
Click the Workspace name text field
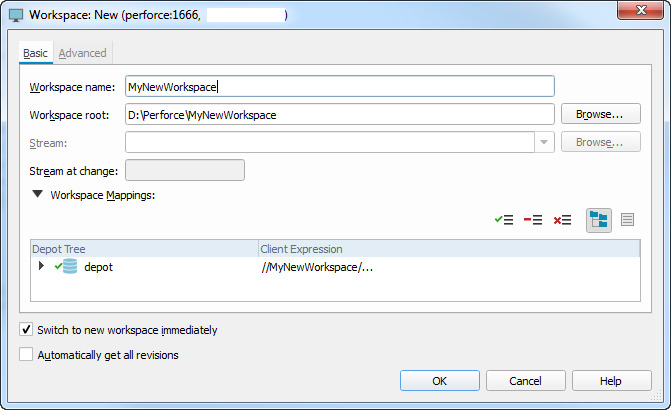[x=339, y=87]
